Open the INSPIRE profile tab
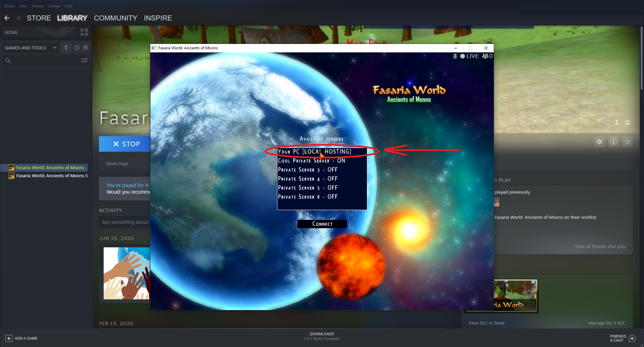 [158, 18]
